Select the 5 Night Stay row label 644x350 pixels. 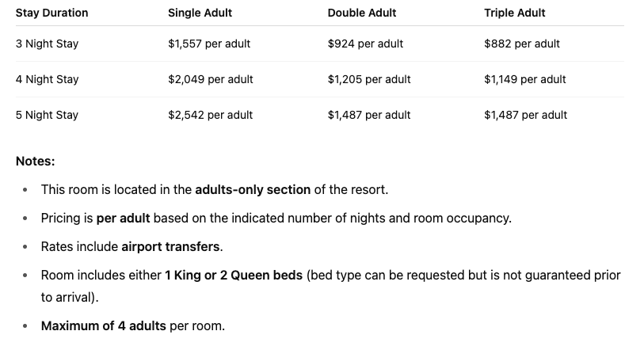pyautogui.click(x=47, y=115)
